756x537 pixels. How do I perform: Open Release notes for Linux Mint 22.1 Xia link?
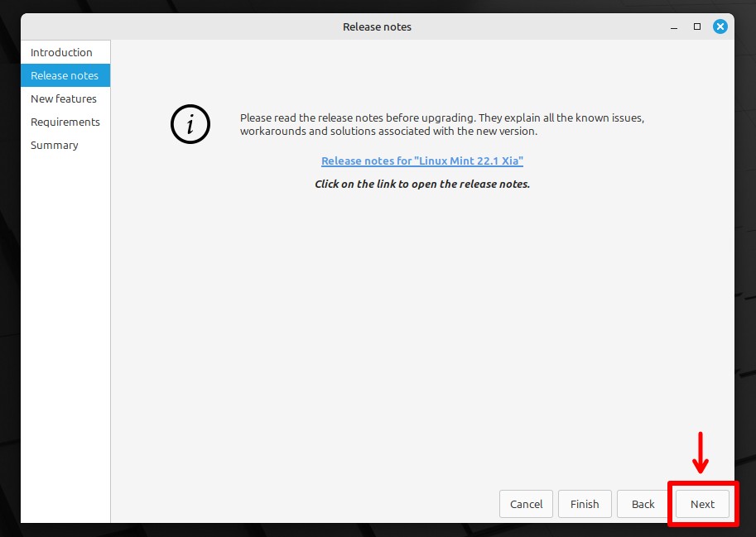[x=421, y=161]
